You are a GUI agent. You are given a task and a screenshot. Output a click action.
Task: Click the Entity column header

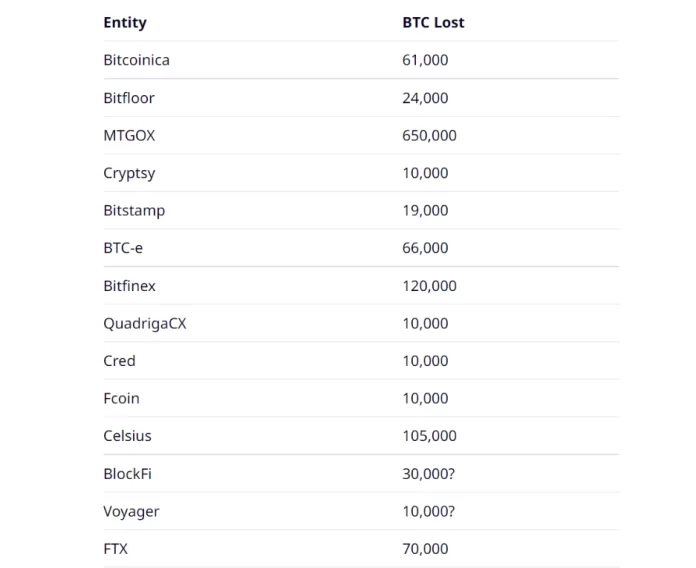point(124,22)
